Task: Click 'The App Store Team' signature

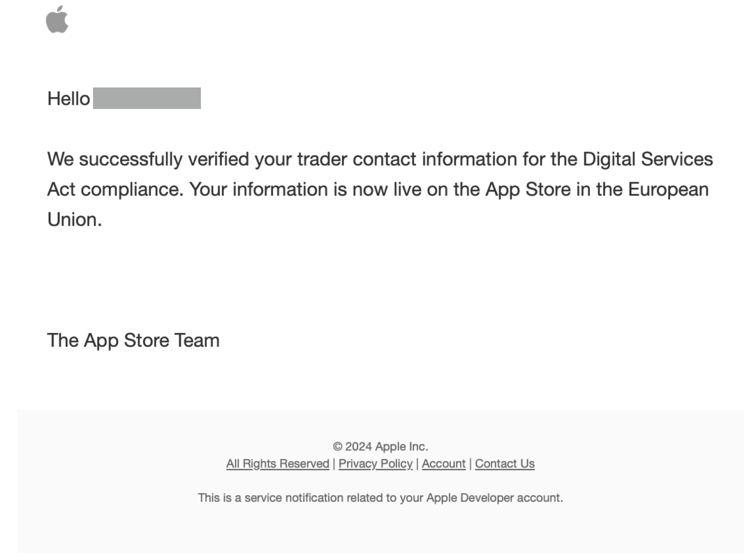Action: [133, 340]
